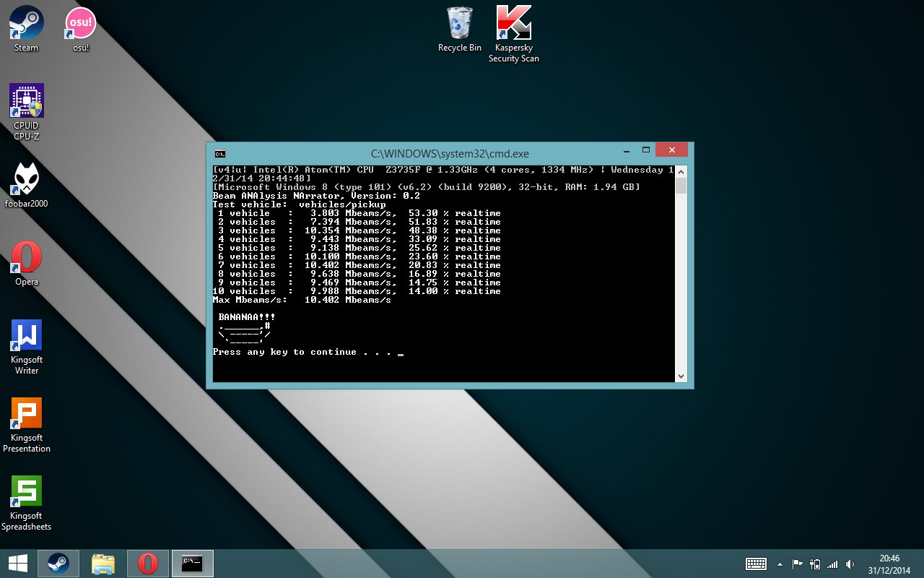
Task: Click the Kingsoft Presentation desktop shortcut
Action: pos(27,413)
